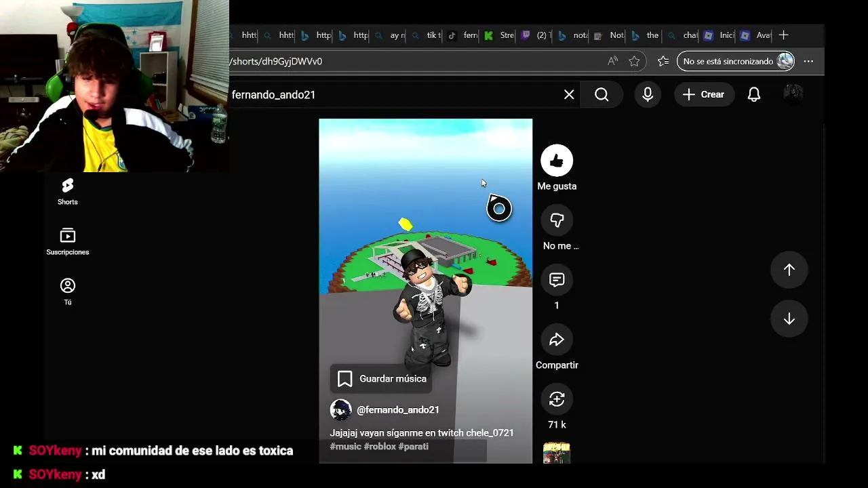Screen dimensions: 868x488
Task: Open the Crear create menu
Action: pyautogui.click(x=703, y=95)
